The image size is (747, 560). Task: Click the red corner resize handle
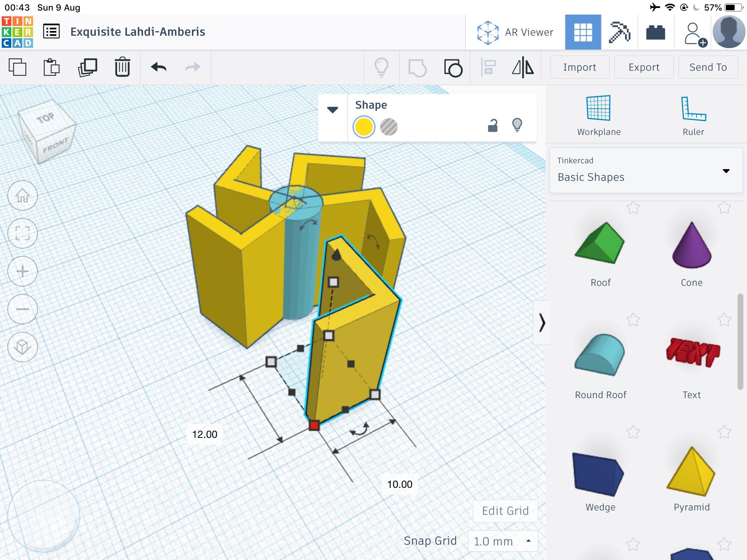tap(314, 425)
